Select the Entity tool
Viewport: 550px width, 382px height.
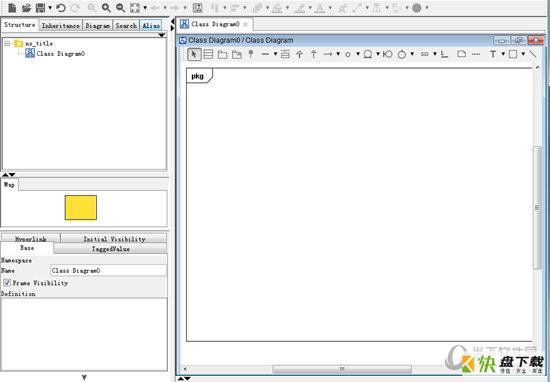368,54
